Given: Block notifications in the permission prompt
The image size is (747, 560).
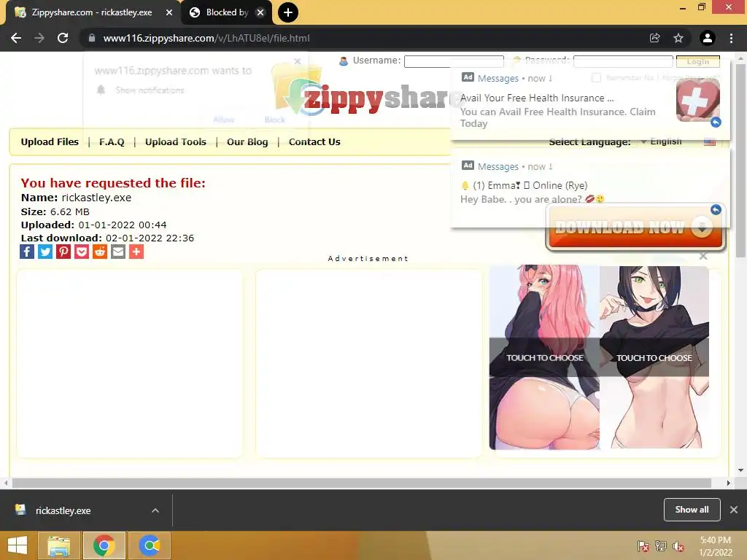Looking at the screenshot, I should point(275,120).
